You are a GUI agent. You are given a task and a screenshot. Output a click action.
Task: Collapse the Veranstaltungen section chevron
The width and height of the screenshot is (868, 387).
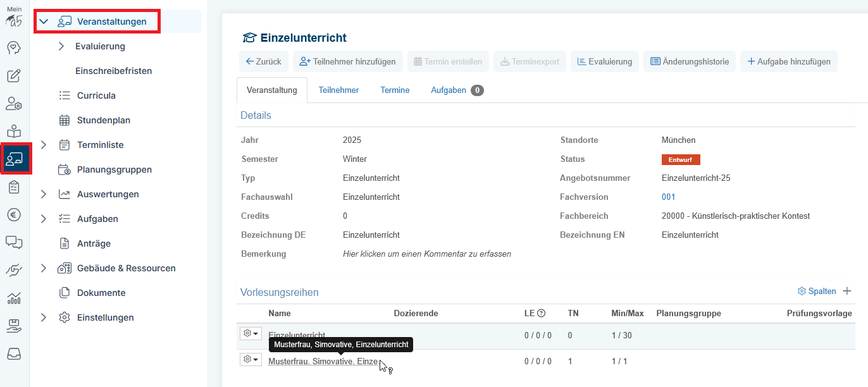pyautogui.click(x=43, y=21)
